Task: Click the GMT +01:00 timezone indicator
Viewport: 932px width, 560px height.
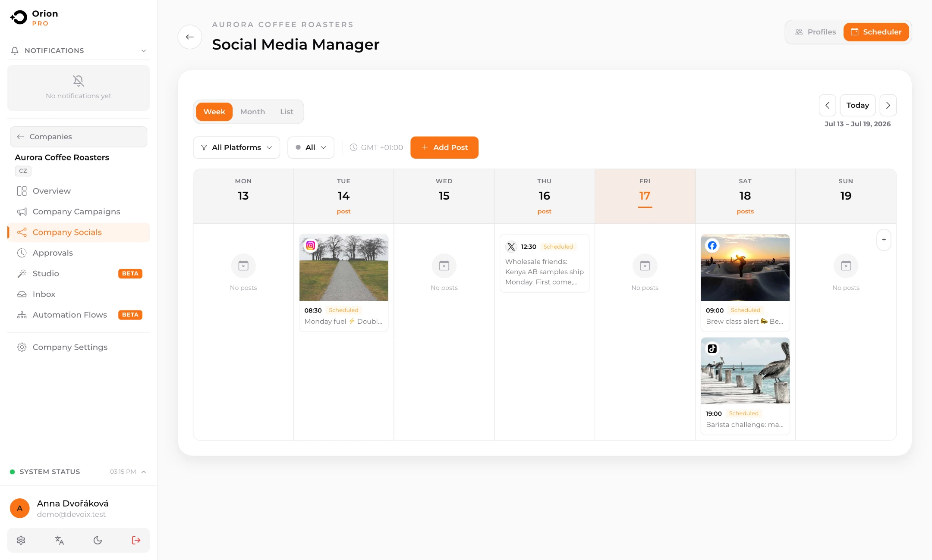Action: 376,147
